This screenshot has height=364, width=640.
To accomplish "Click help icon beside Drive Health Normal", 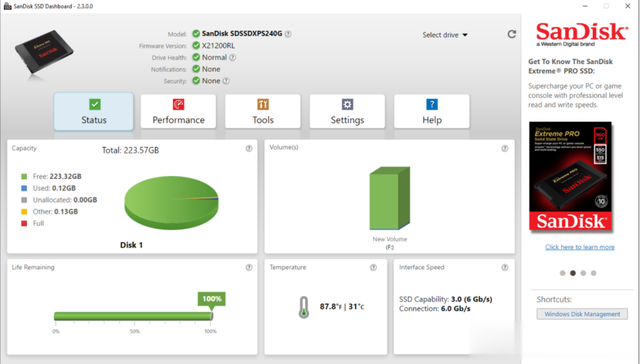I will tap(232, 58).
